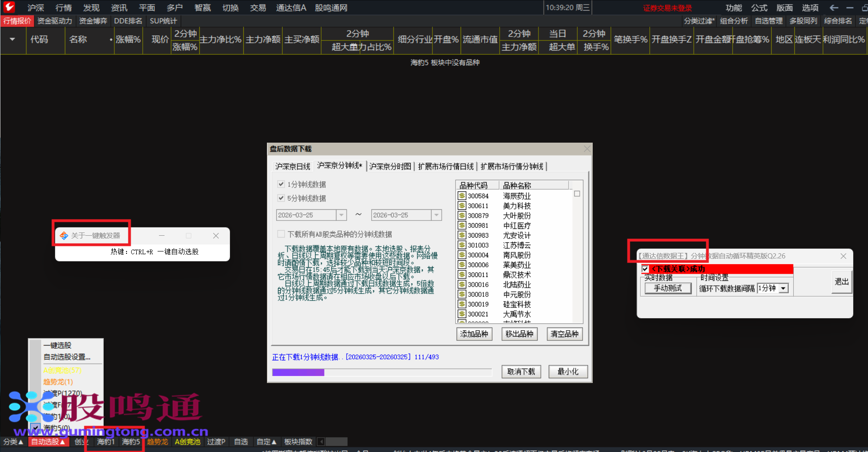Click the stock icon beside code 301003
This screenshot has width=868, height=452.
click(462, 245)
